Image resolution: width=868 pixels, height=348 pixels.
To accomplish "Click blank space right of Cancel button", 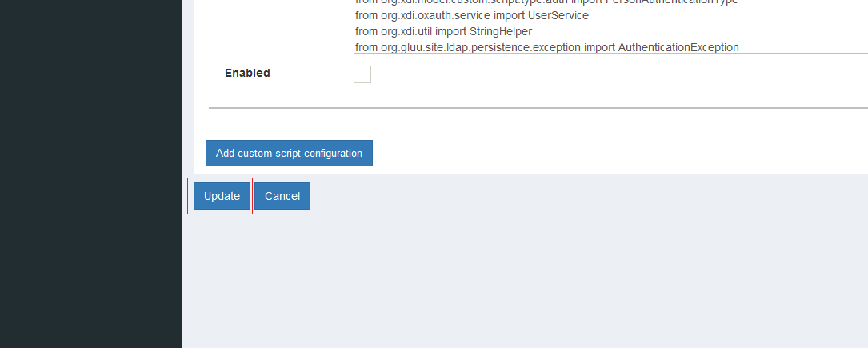I will pyautogui.click(x=560, y=196).
